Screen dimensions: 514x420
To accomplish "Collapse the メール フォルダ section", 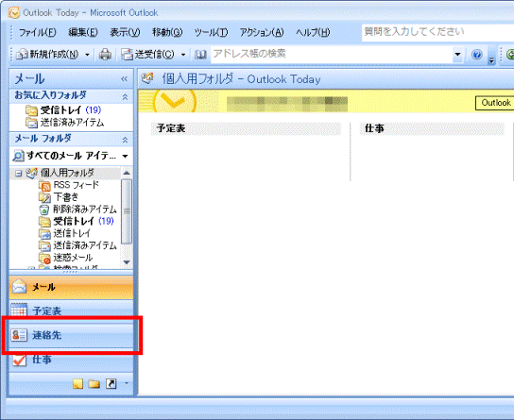I will pos(125,140).
